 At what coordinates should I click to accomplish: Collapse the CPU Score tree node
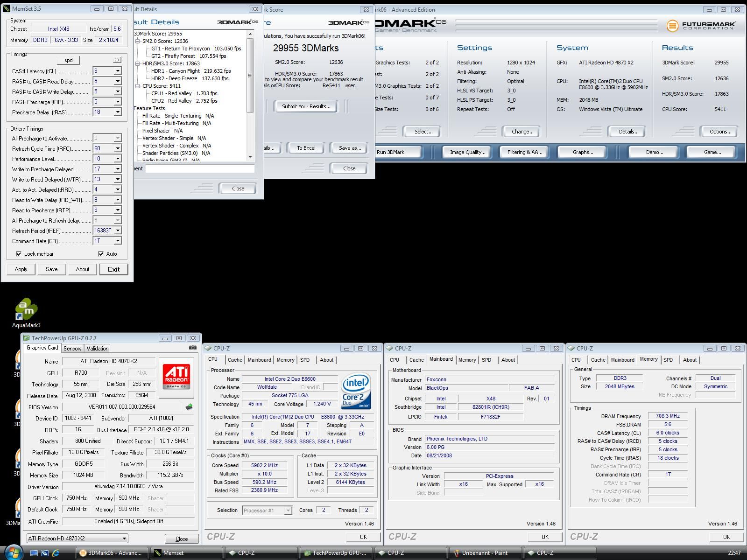pos(138,86)
